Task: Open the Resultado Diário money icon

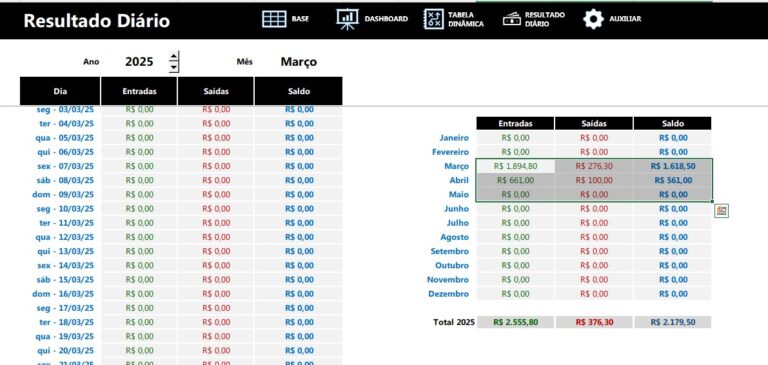Action: [511, 19]
